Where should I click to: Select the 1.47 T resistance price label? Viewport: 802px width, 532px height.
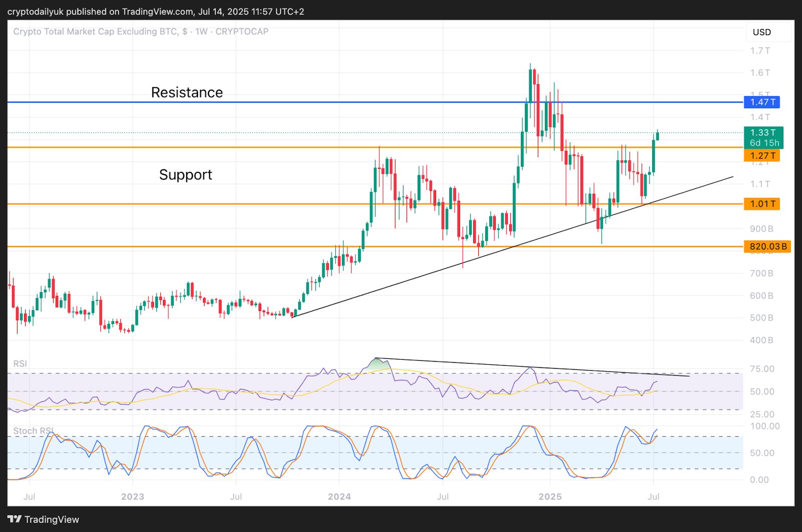(x=762, y=102)
